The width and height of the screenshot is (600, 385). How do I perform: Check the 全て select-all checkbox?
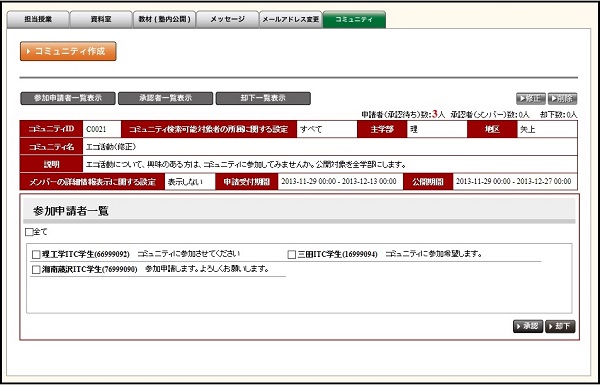29,232
